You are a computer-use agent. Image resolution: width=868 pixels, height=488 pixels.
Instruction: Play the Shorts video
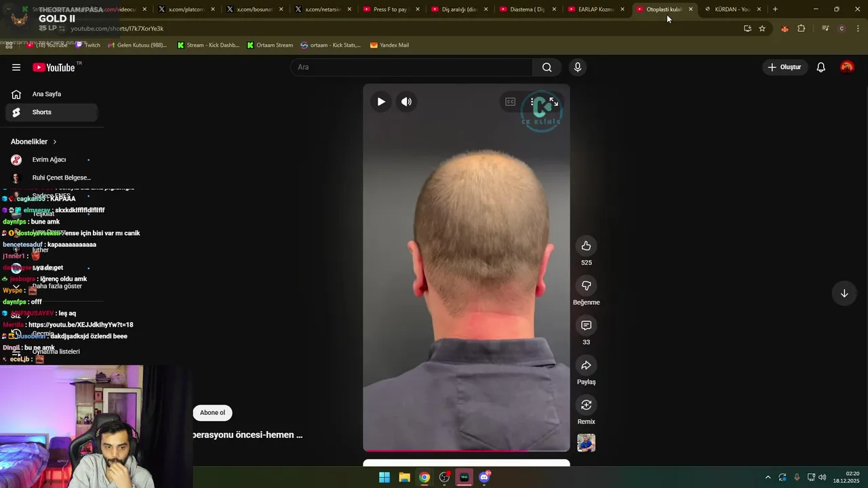[381, 102]
